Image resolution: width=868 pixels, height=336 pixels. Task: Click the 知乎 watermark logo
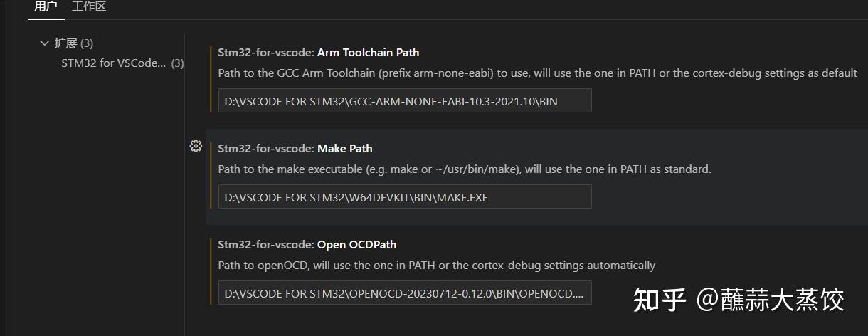click(x=660, y=300)
